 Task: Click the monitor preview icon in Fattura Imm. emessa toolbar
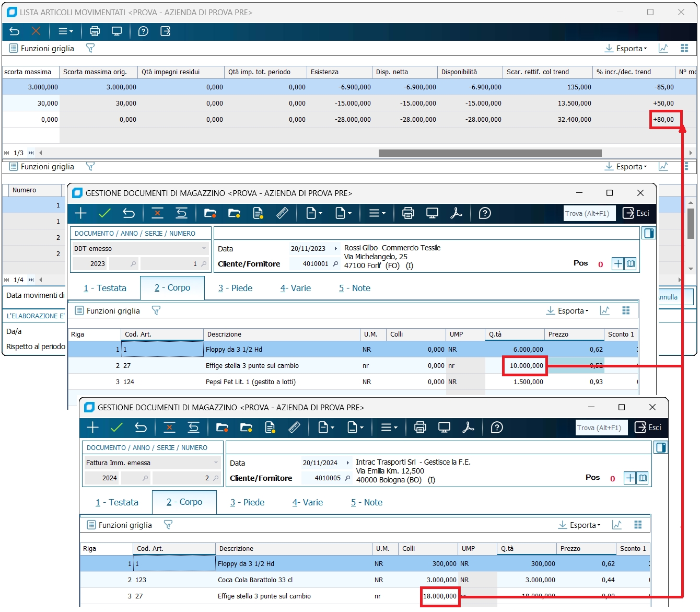[x=444, y=428]
